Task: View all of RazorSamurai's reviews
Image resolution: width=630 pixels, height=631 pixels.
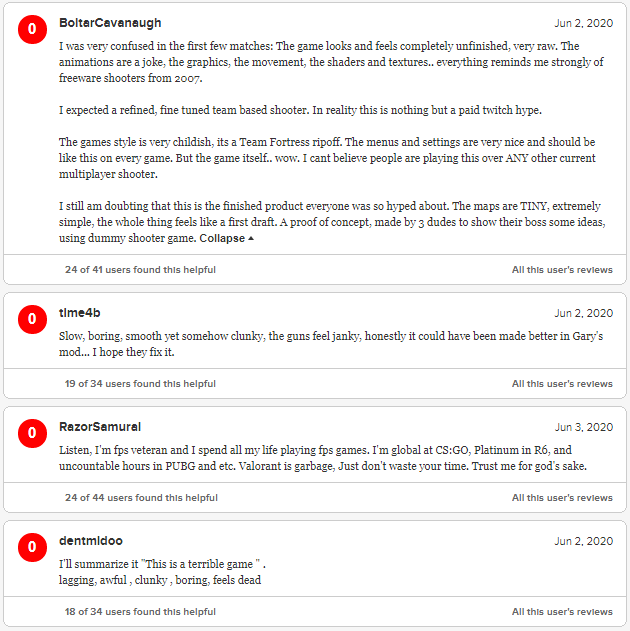Action: coord(562,498)
